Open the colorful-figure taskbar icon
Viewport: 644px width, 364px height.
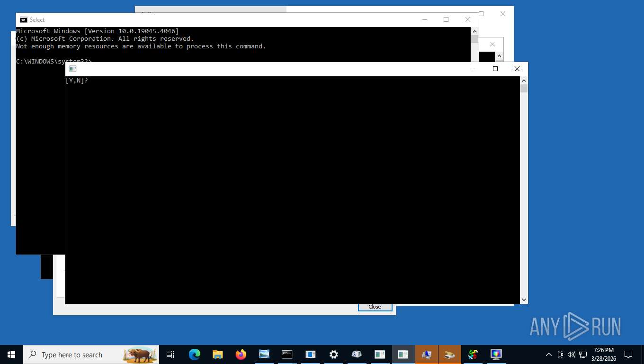[x=473, y=355]
